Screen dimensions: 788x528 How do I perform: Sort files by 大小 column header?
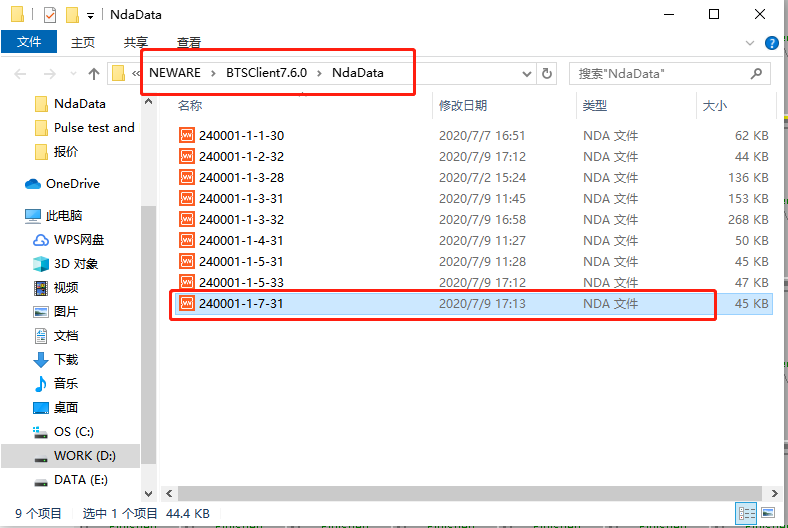pyautogui.click(x=714, y=105)
